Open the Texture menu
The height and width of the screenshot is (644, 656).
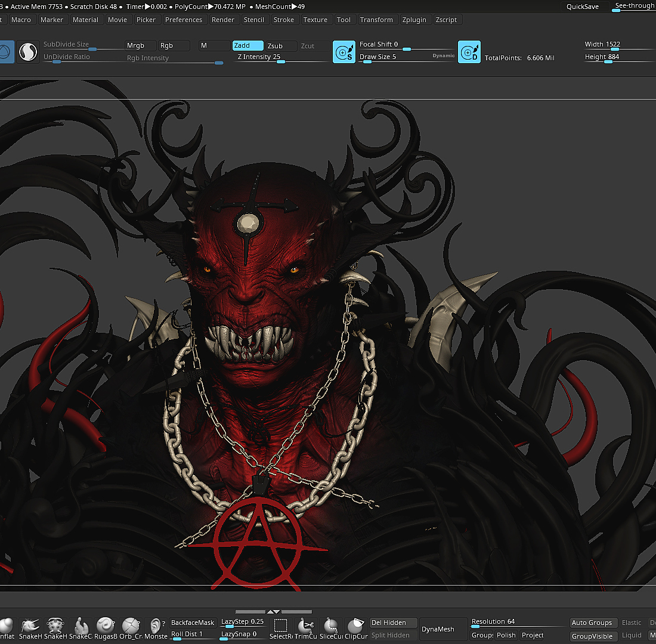click(315, 20)
